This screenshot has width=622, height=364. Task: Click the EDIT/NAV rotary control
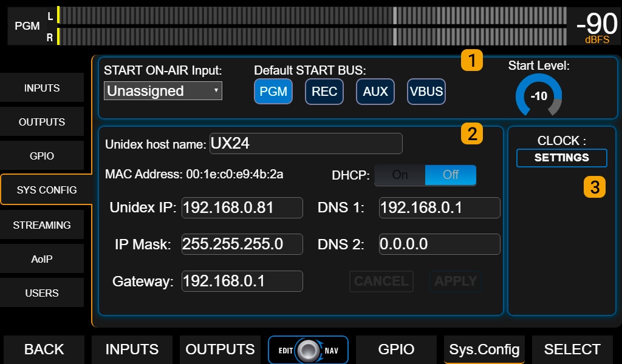pyautogui.click(x=308, y=349)
